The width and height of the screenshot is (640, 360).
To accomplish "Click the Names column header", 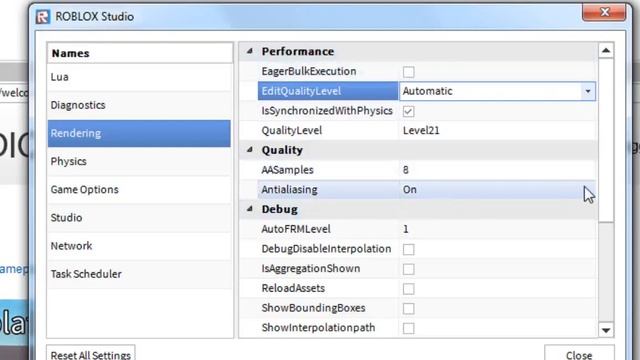I will point(140,53).
